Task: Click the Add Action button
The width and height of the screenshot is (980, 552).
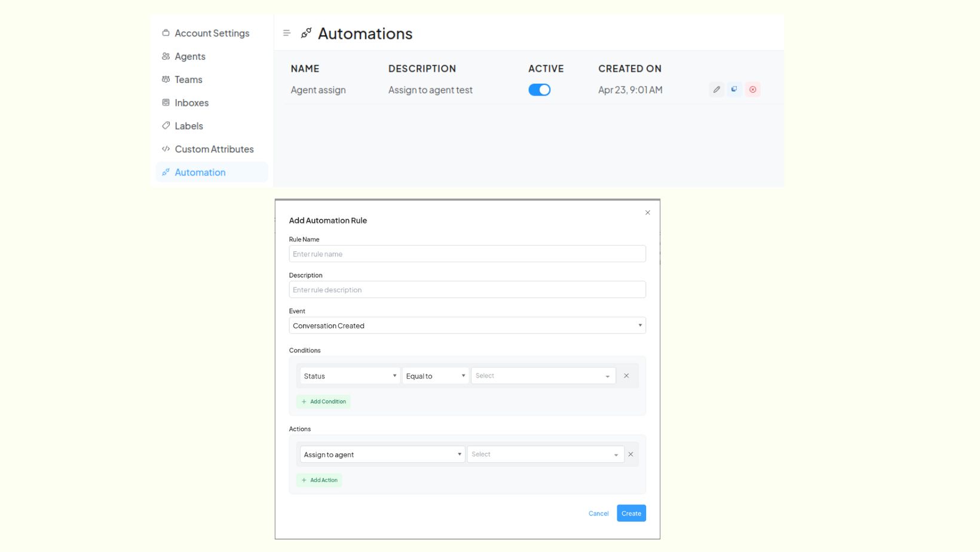Action: pos(319,480)
